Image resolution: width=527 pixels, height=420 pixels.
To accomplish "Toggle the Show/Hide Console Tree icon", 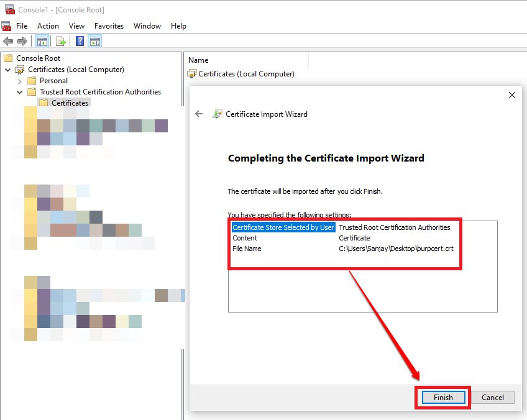I will pos(42,42).
